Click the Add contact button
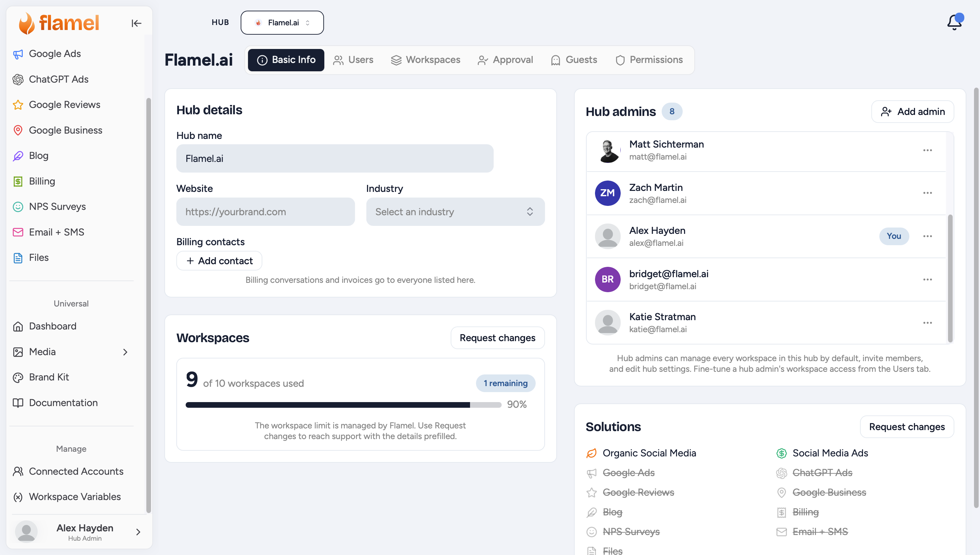980x555 pixels. (x=219, y=261)
